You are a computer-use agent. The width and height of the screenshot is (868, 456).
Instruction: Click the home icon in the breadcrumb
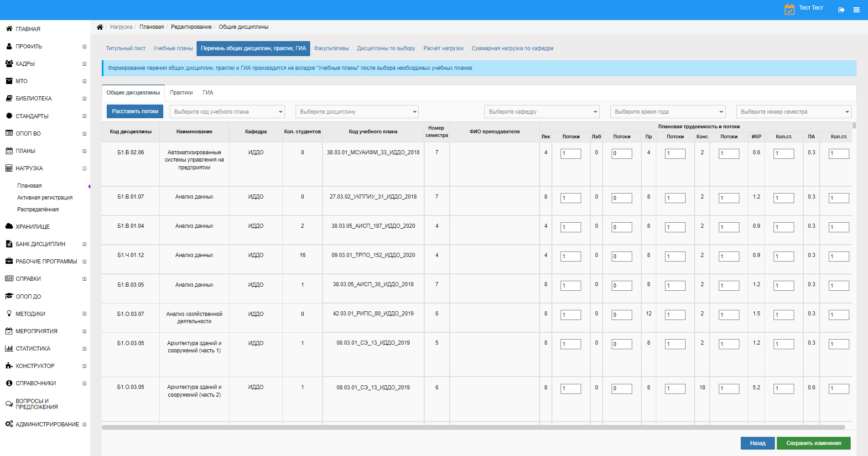[100, 27]
